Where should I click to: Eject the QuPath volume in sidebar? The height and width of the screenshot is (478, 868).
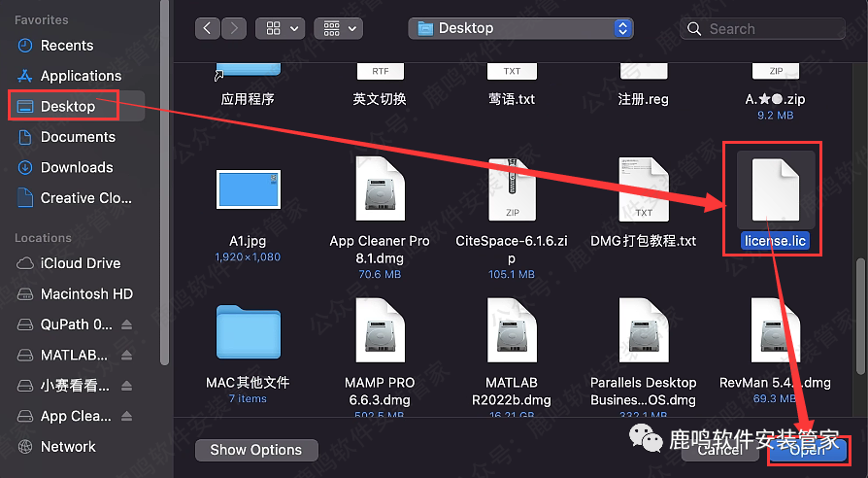click(127, 324)
